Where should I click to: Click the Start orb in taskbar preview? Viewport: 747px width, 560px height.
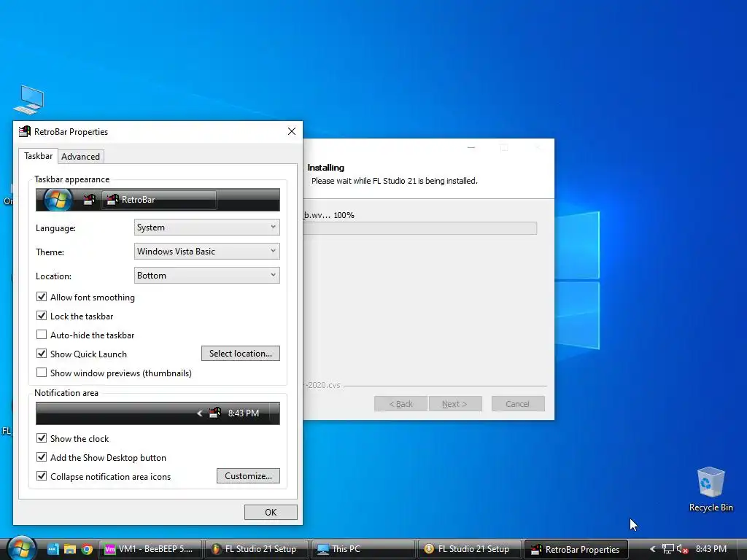click(x=58, y=200)
